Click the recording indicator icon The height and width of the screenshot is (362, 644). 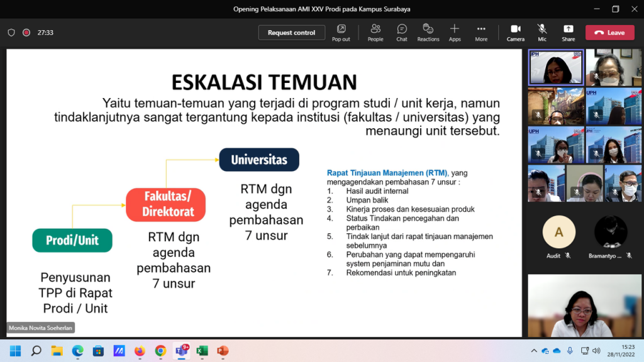click(26, 33)
